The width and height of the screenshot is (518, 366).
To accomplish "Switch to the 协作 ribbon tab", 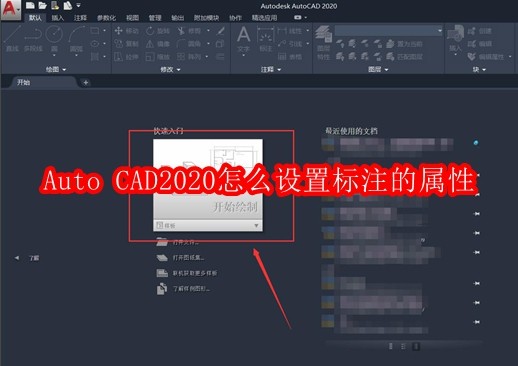I will 235,18.
